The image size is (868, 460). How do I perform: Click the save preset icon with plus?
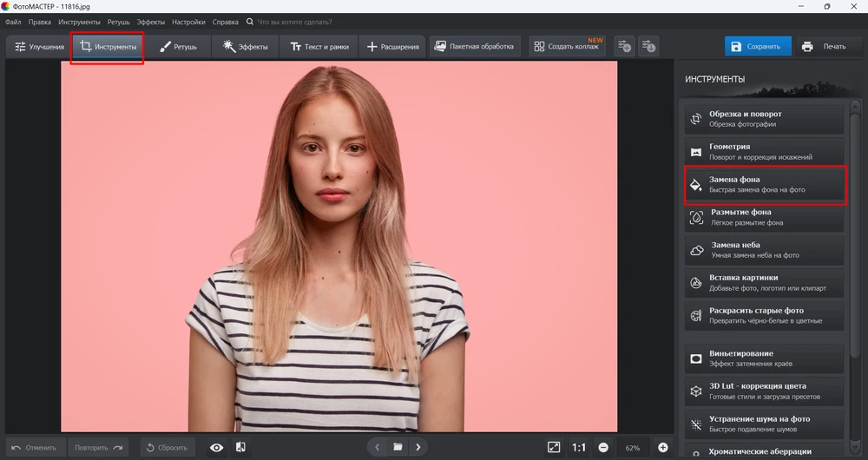tap(624, 46)
